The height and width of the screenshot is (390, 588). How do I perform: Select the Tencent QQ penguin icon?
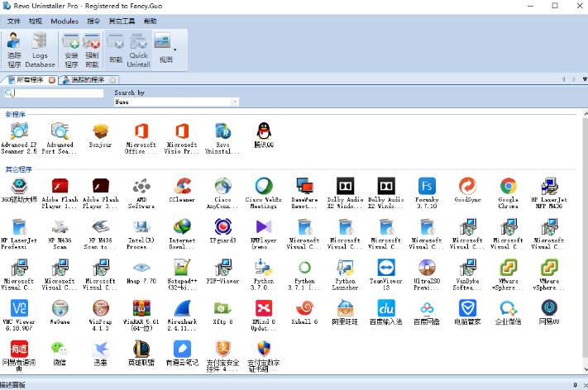tap(264, 131)
